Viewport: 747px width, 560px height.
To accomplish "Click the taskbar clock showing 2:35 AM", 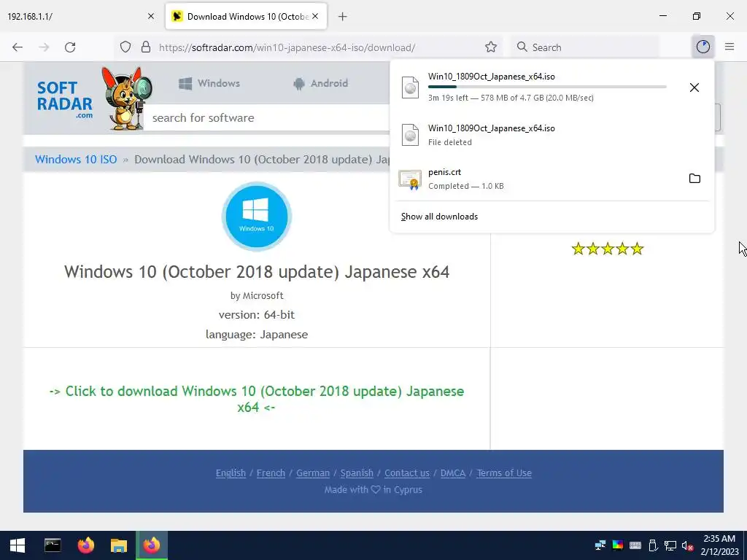I will [719, 545].
